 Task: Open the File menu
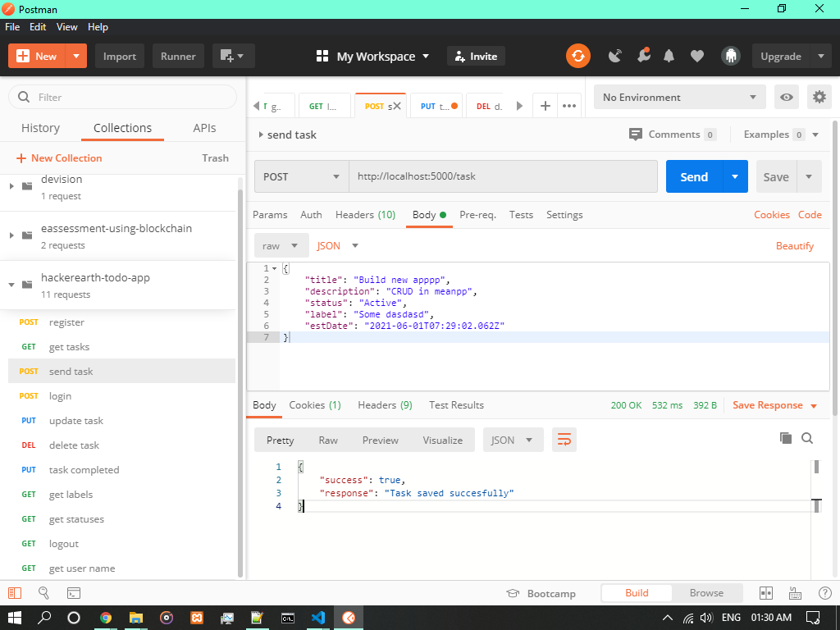tap(12, 27)
